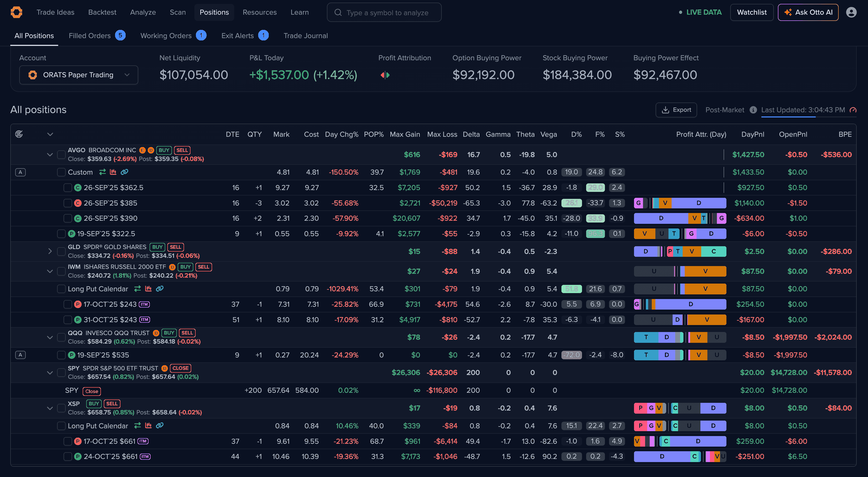The image size is (868, 477).
Task: Open the Trade Journal tab
Action: click(x=306, y=35)
